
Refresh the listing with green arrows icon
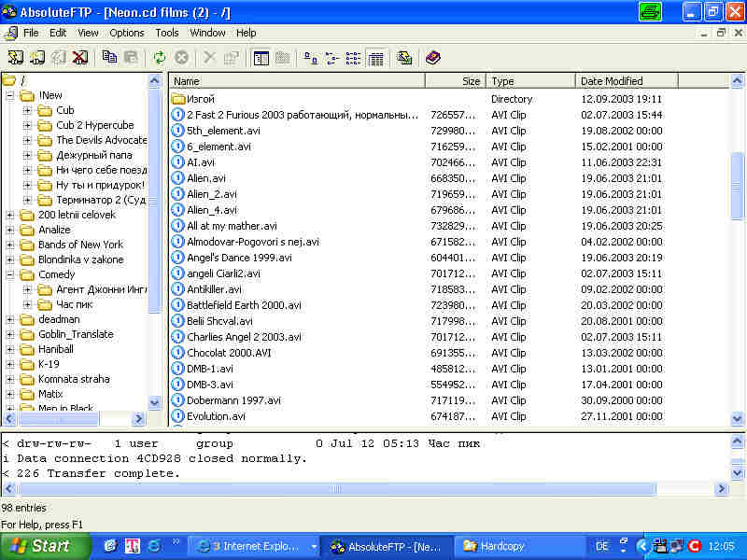point(160,57)
